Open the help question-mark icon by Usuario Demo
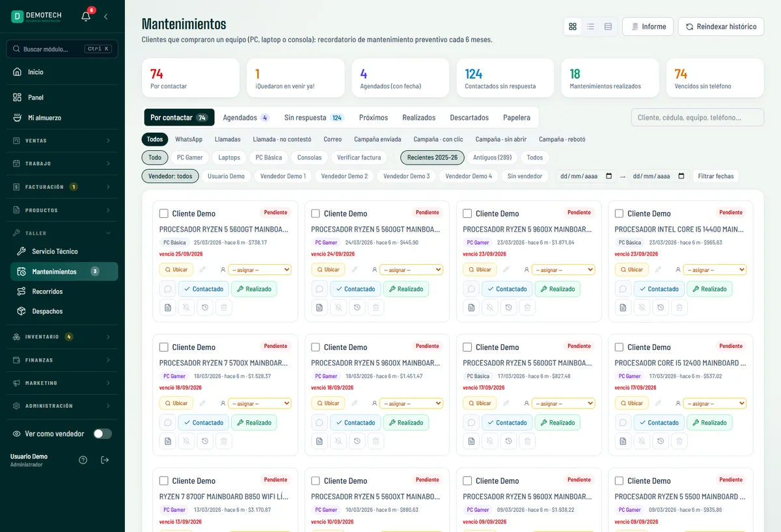781x532 pixels. coord(83,460)
